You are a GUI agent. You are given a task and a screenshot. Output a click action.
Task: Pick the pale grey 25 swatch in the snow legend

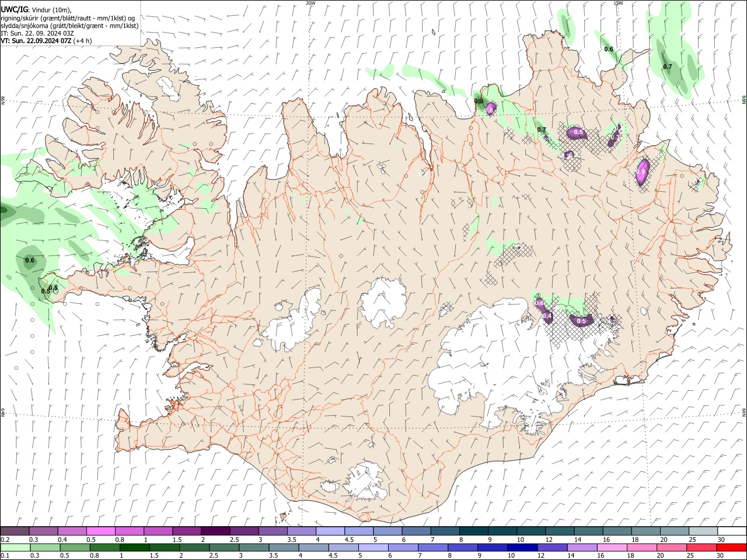click(x=703, y=531)
